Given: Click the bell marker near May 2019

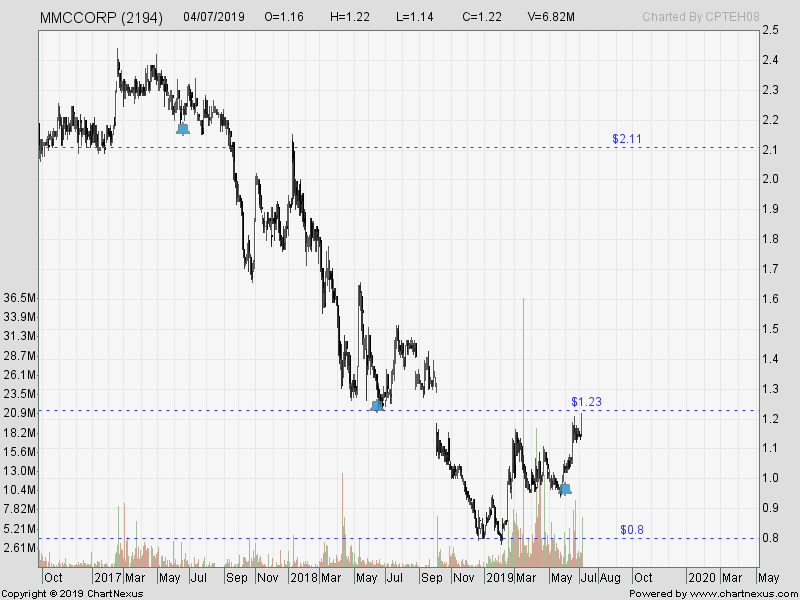Looking at the screenshot, I should 566,488.
